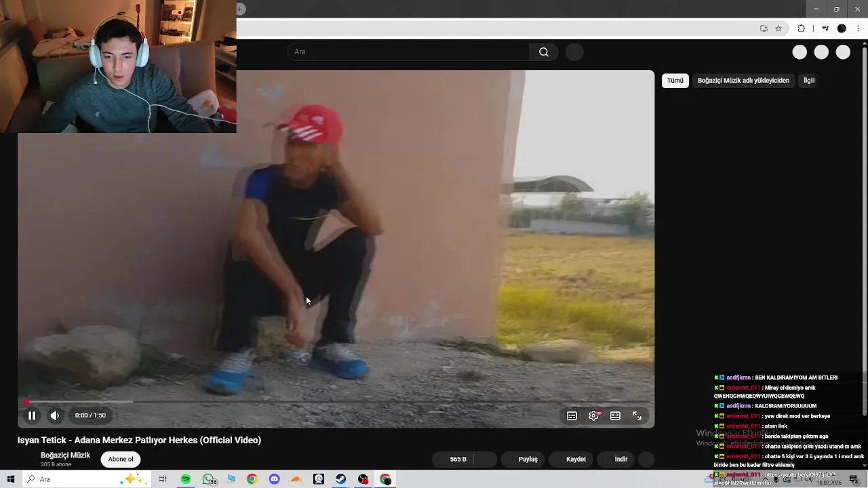This screenshot has height=488, width=868.
Task: Pause the video with the pause button
Action: click(32, 415)
